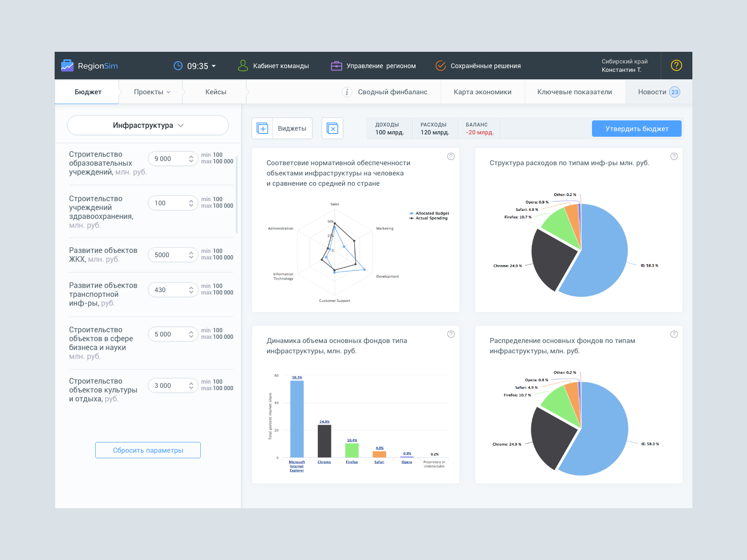The image size is (747, 560).
Task: Click the yellow help question mark icon
Action: pyautogui.click(x=677, y=65)
